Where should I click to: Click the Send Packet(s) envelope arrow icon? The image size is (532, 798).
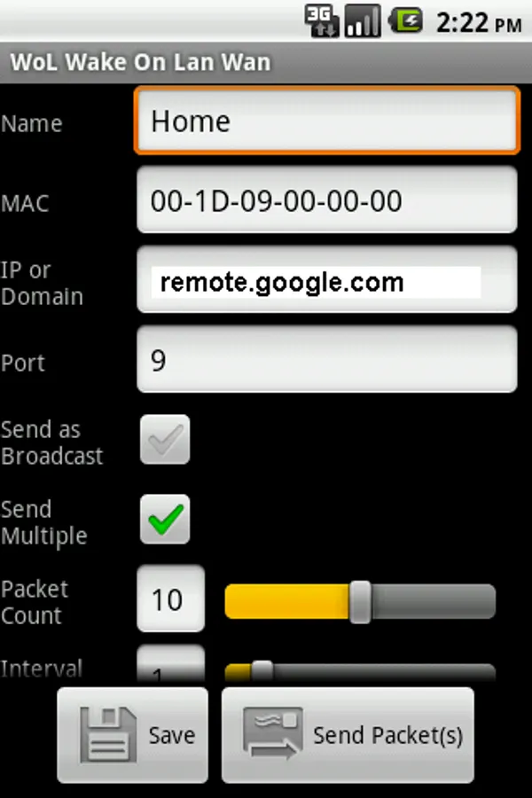point(272,734)
